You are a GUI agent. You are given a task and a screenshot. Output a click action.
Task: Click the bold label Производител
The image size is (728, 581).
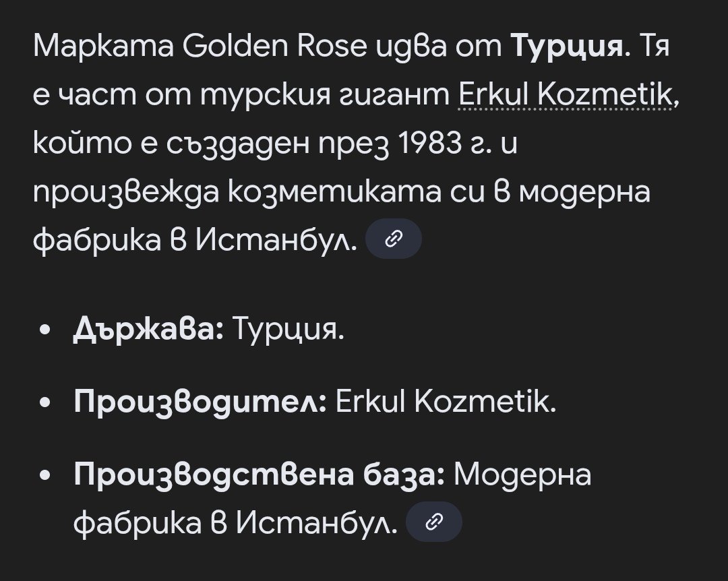200,403
